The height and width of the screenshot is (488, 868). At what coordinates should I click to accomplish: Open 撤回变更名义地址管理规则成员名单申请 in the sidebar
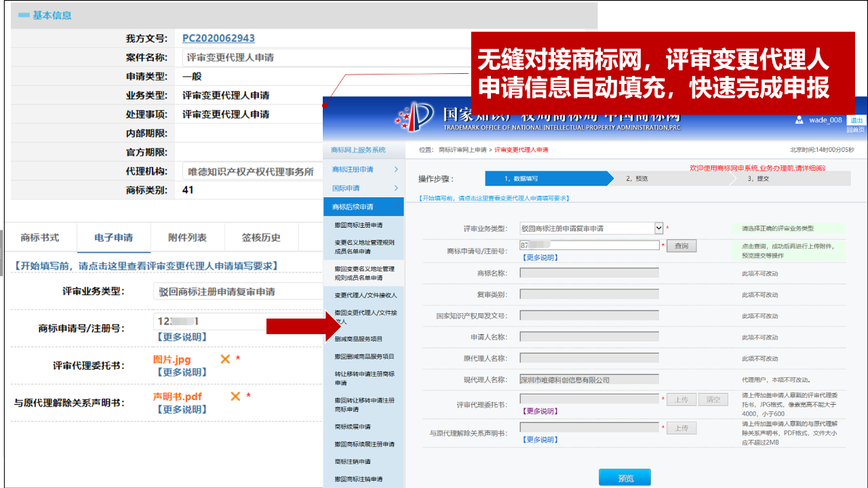click(363, 273)
